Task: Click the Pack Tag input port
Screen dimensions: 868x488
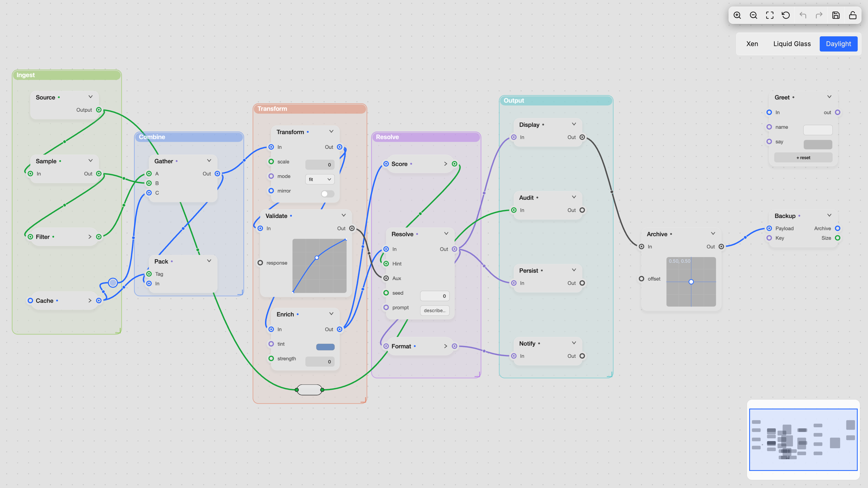Action: 149,274
